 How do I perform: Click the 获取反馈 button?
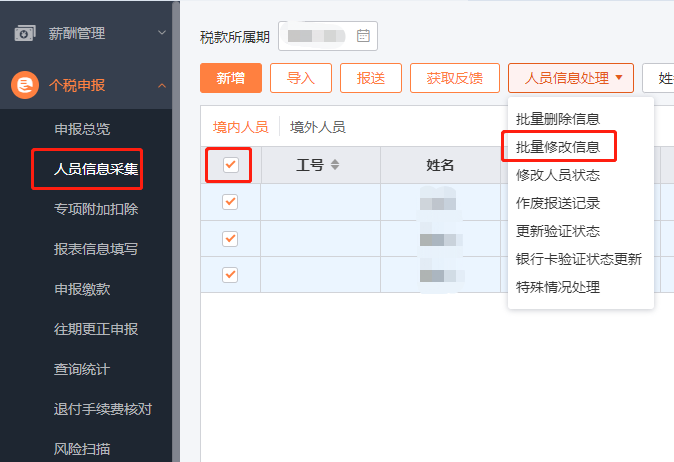point(455,78)
